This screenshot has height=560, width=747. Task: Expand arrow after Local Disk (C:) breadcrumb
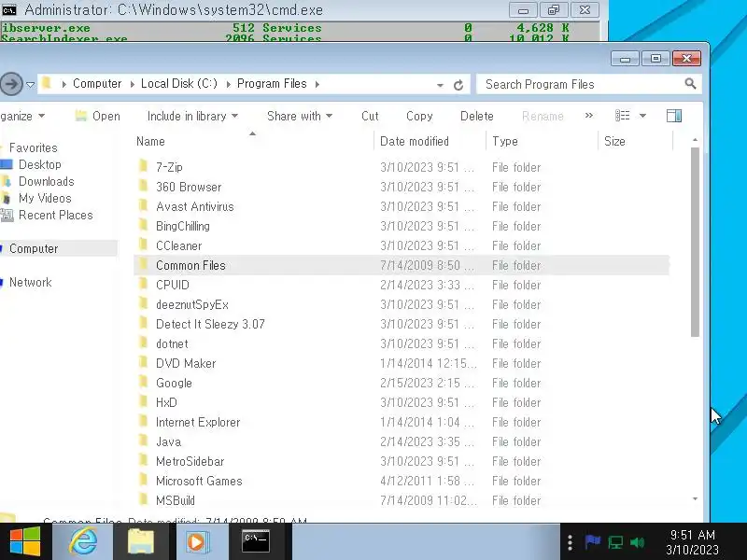pyautogui.click(x=228, y=84)
